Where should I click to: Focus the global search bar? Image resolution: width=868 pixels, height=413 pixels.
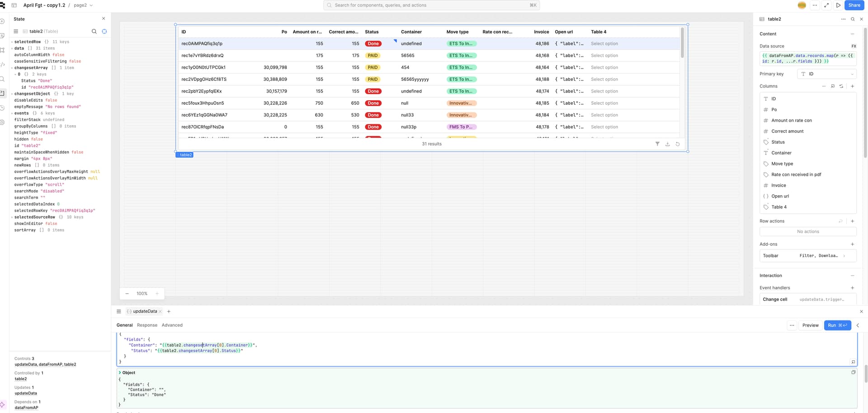(x=431, y=5)
